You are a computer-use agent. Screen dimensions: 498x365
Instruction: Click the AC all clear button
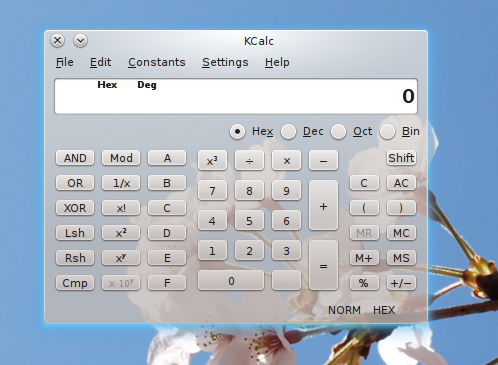pos(401,183)
